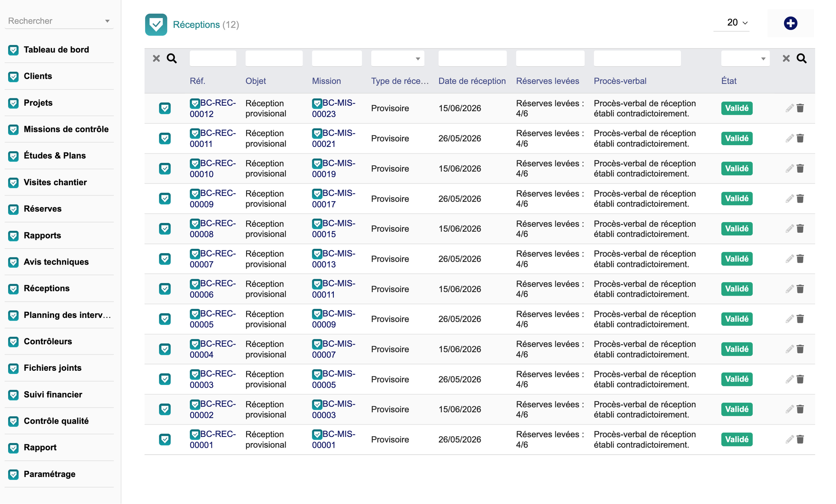The height and width of the screenshot is (504, 836).
Task: Open Projets in the sidebar menu
Action: [x=38, y=103]
